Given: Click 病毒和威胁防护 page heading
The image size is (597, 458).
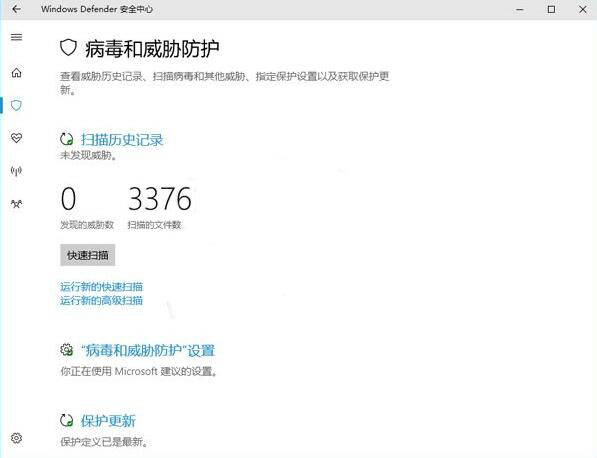Looking at the screenshot, I should 152,49.
